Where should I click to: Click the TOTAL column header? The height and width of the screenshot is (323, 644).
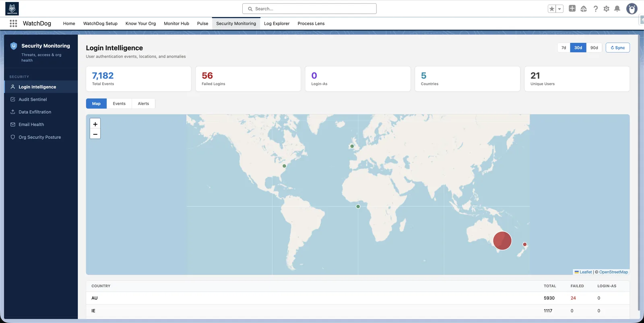point(550,286)
